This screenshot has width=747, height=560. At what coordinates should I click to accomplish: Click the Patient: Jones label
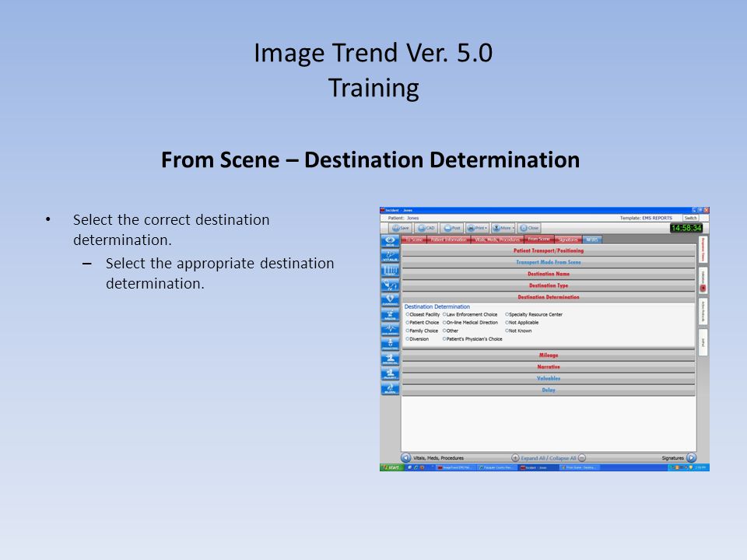coord(404,218)
